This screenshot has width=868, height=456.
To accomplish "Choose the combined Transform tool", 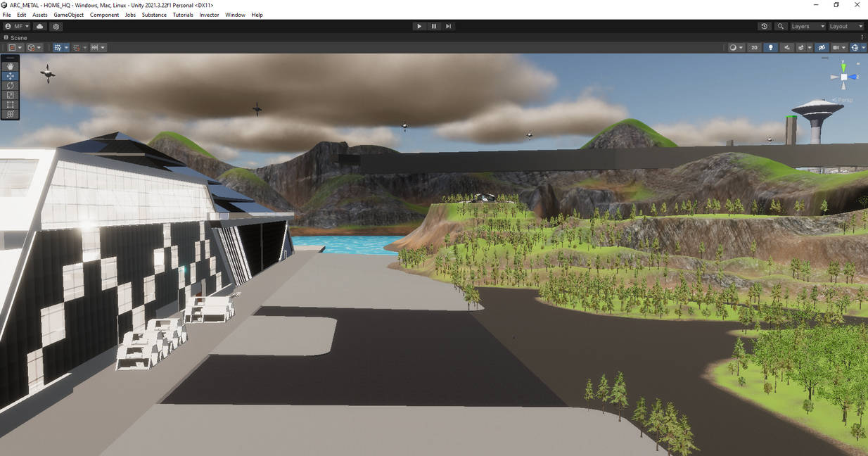I will [x=10, y=113].
